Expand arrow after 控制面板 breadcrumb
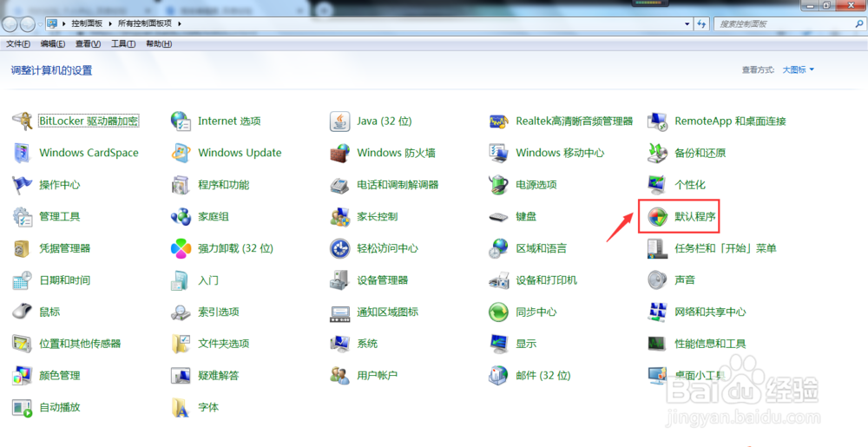The image size is (868, 447). click(x=110, y=23)
